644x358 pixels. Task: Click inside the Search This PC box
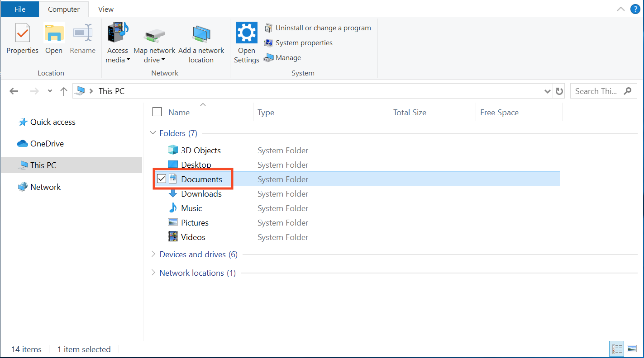597,91
